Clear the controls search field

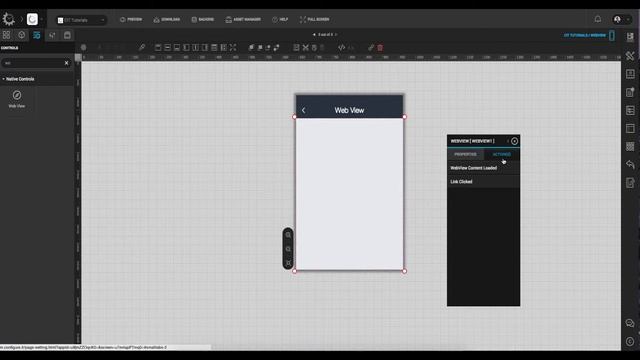coord(67,63)
